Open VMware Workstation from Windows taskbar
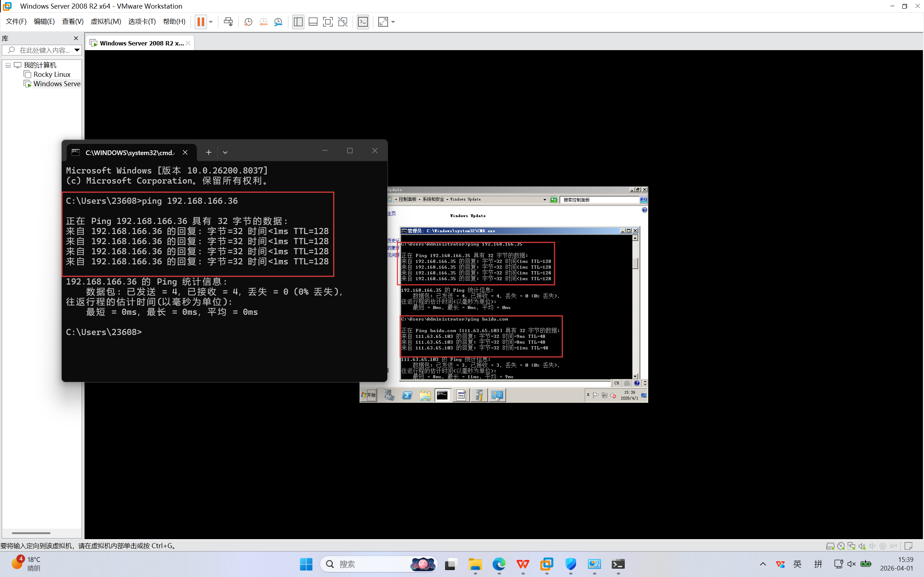The width and height of the screenshot is (924, 577). pos(547,564)
